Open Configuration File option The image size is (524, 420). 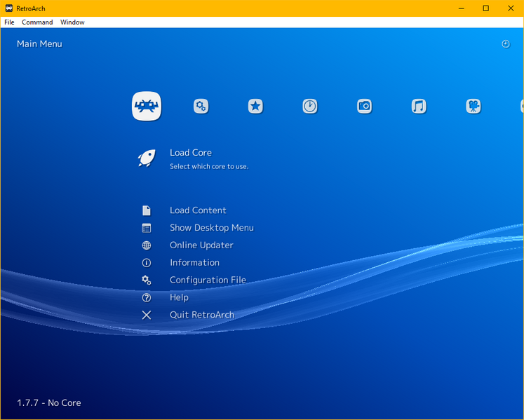[x=208, y=280]
